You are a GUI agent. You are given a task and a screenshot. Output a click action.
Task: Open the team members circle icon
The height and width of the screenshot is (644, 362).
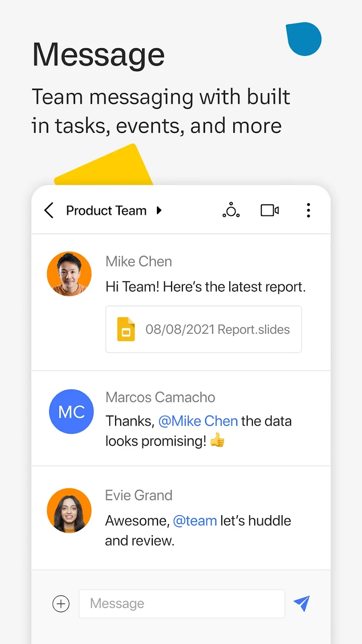coord(231,210)
